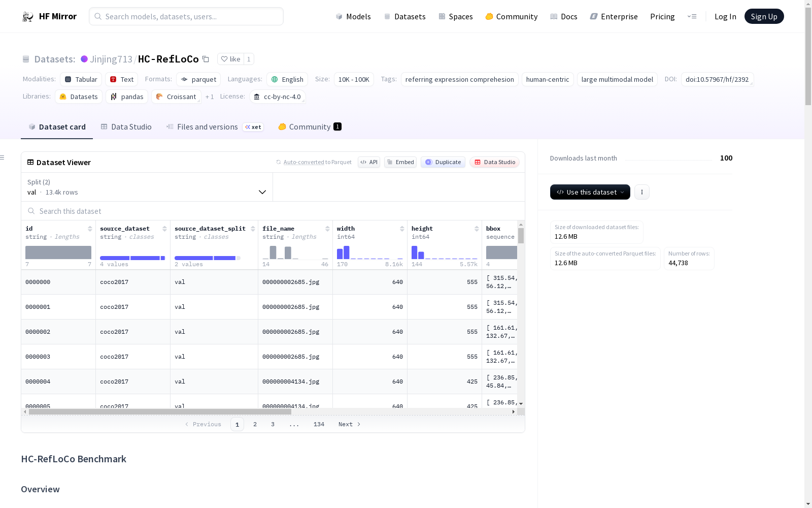
Task: Click the Log In link
Action: coord(725,17)
